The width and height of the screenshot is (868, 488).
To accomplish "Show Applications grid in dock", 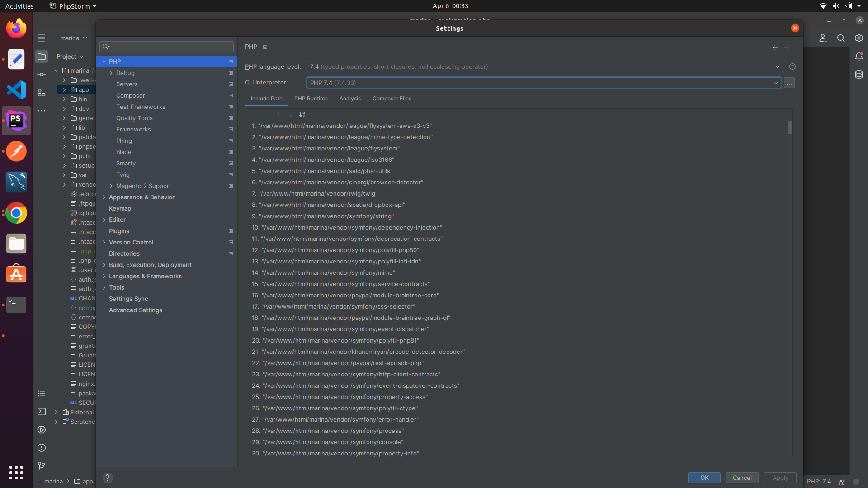I will coord(16,473).
